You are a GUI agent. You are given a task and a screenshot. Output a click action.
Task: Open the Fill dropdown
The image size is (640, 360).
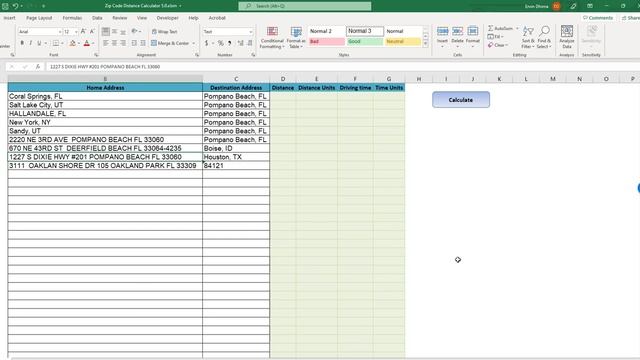coord(495,37)
